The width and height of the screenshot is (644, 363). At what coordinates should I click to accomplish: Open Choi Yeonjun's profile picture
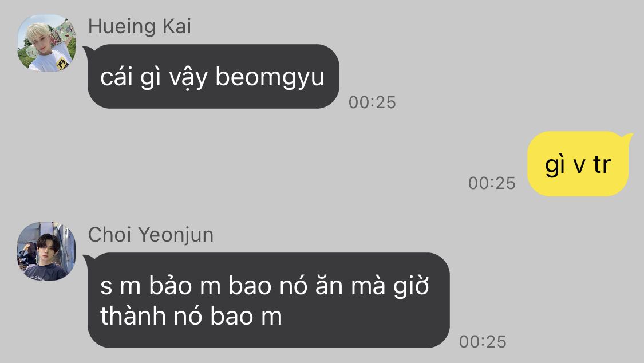point(46,251)
